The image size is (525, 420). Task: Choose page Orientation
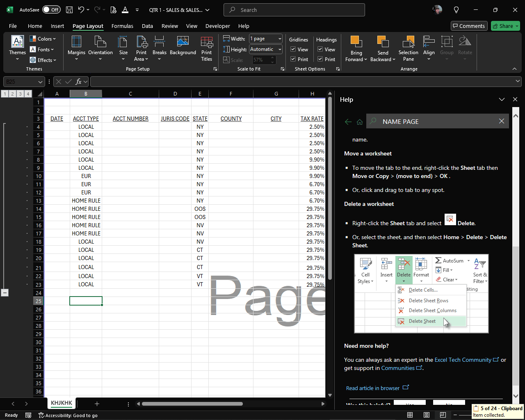click(100, 48)
